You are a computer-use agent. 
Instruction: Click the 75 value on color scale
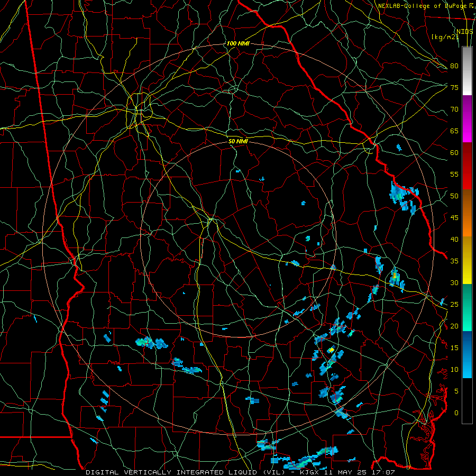click(454, 87)
